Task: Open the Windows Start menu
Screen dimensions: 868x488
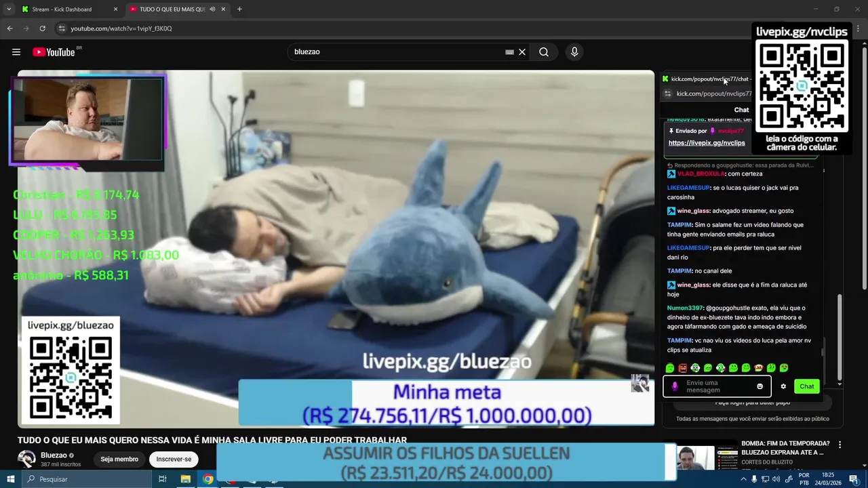Action: pyautogui.click(x=11, y=479)
